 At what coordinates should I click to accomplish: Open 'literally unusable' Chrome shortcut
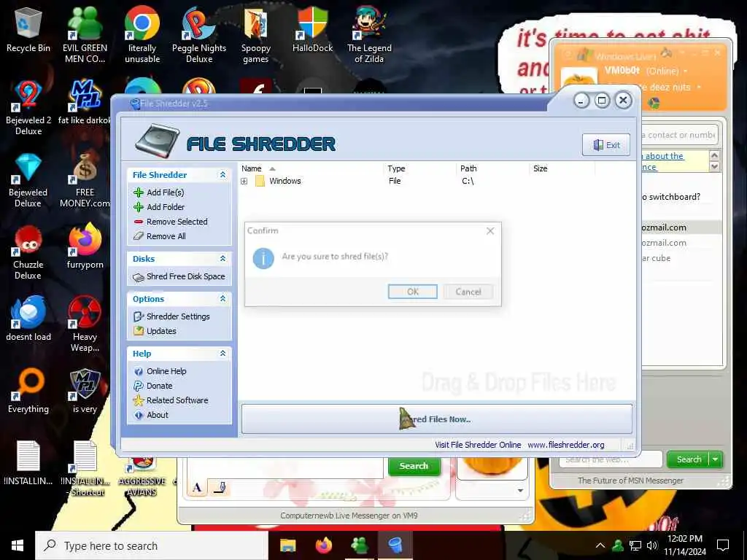[x=142, y=34]
